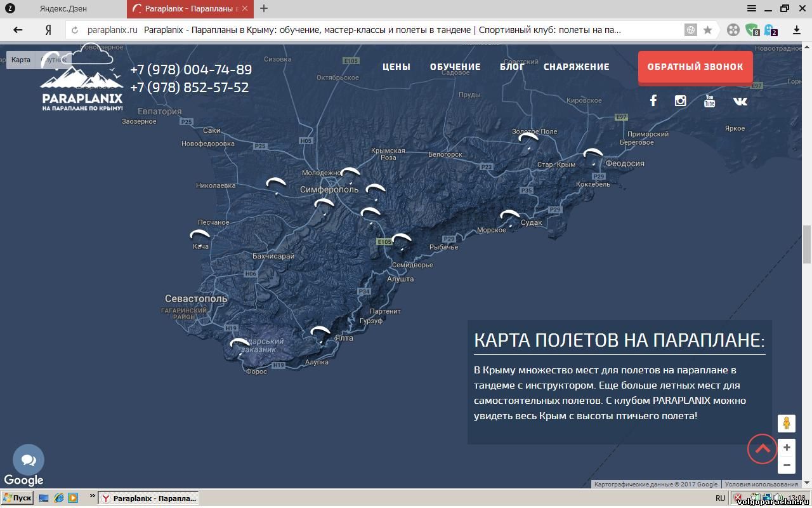Bookmark the page with star icon
Viewport: 812px width, 508px height.
pyautogui.click(x=708, y=30)
